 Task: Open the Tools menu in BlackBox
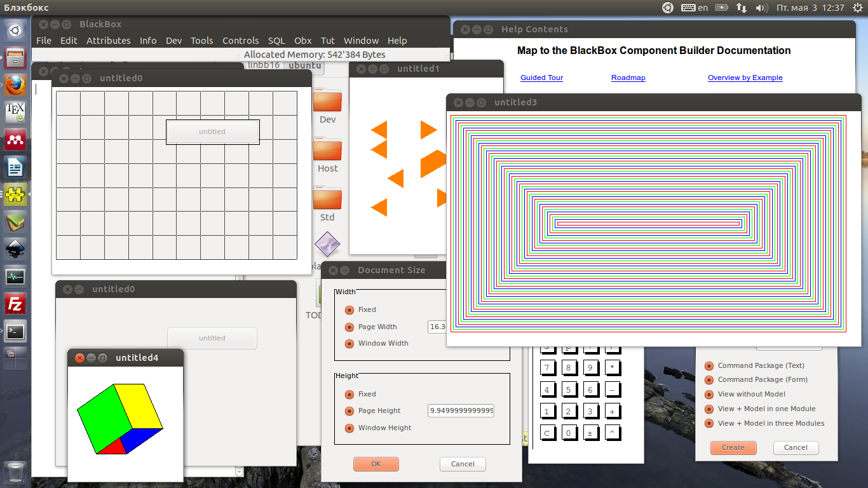[x=201, y=41]
